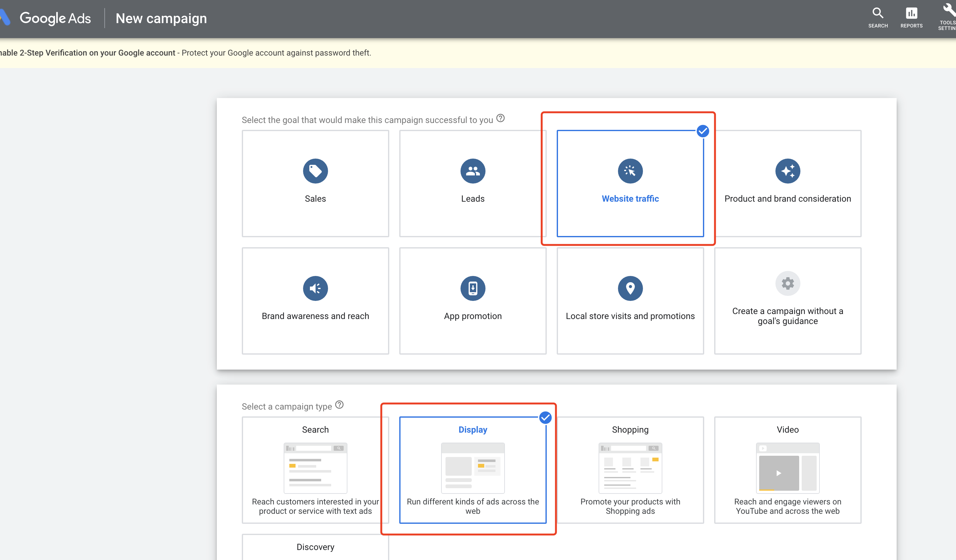956x560 pixels.
Task: Click 'Promote your products with Shopping ads' text
Action: coord(630,506)
